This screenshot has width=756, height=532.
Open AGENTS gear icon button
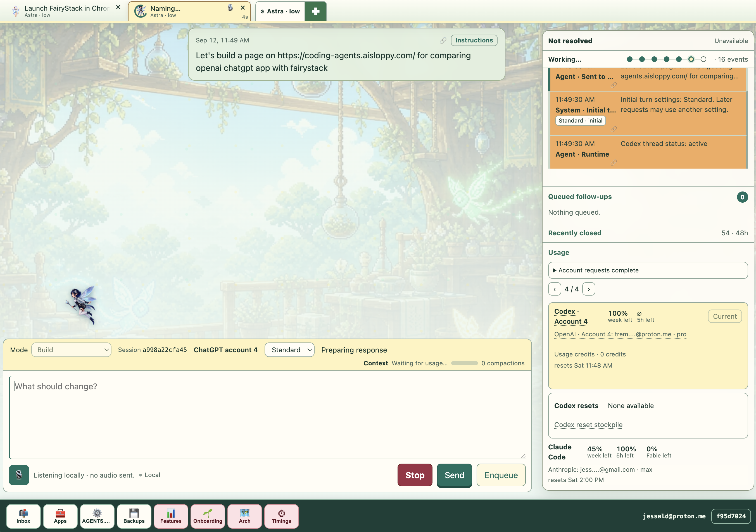point(97,516)
